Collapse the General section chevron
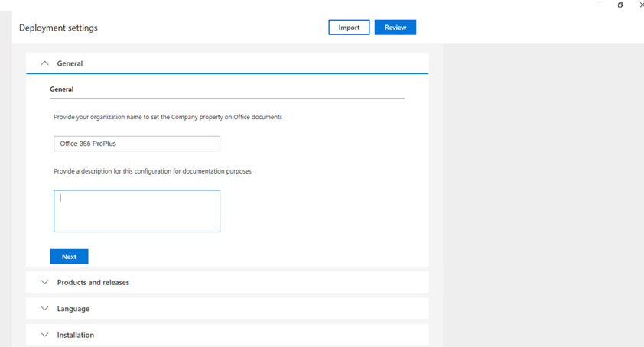Screen dimensions: 644x347 pyautogui.click(x=45, y=63)
